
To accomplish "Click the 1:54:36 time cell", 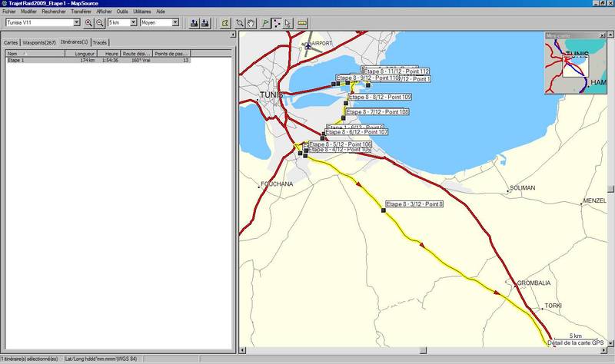I will pyautogui.click(x=110, y=61).
